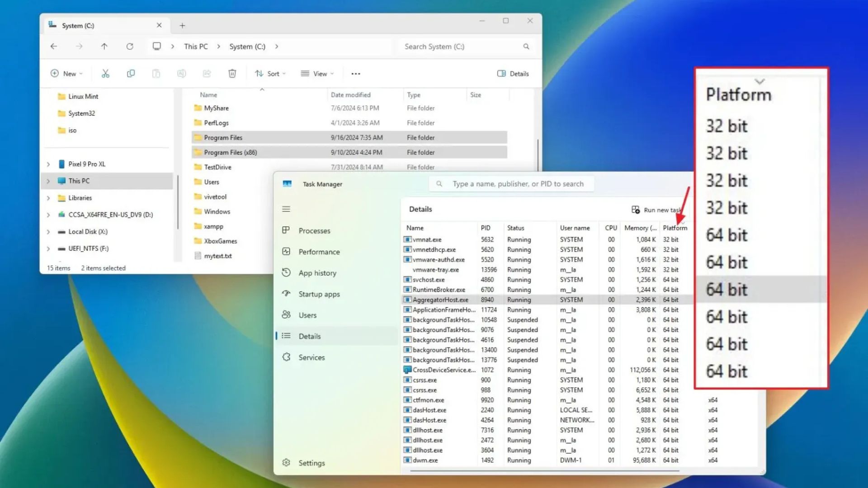Open the View options dropdown

pos(317,73)
